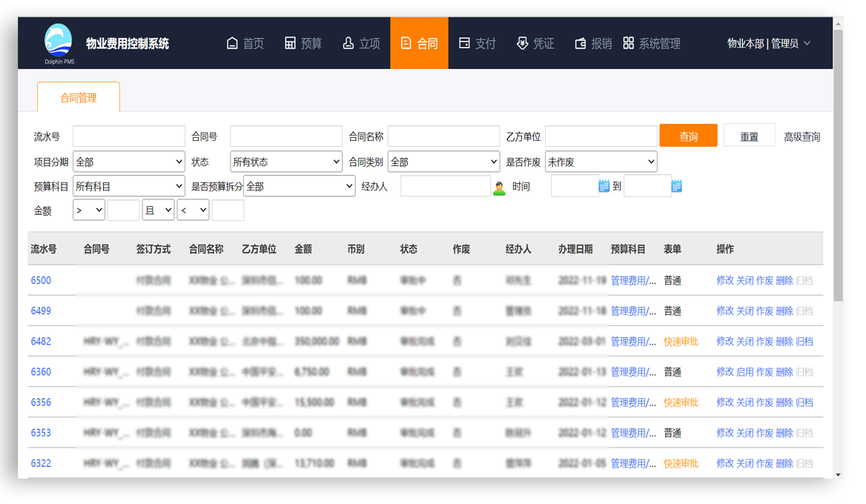
Task: Click 关闭 for row 6499
Action: [x=745, y=311]
